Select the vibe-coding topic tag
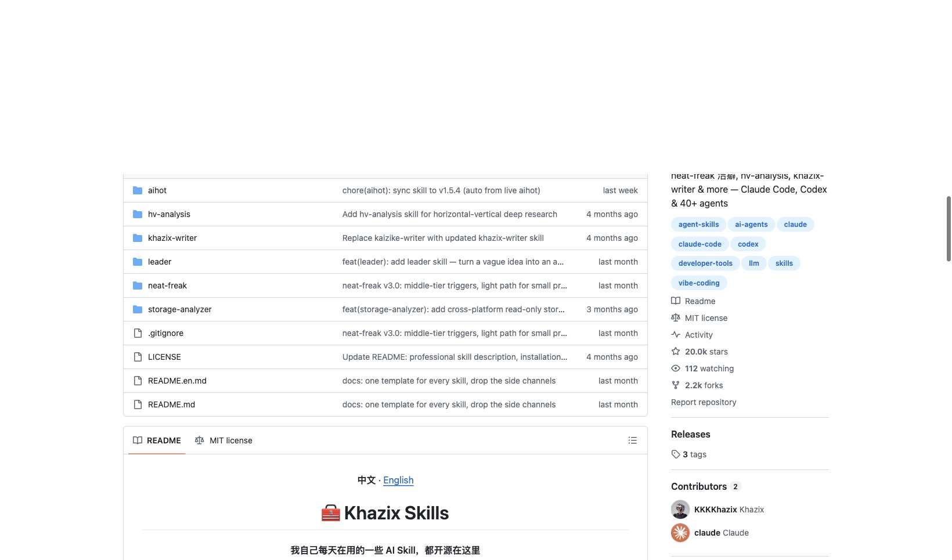Image resolution: width=952 pixels, height=560 pixels. pyautogui.click(x=699, y=283)
